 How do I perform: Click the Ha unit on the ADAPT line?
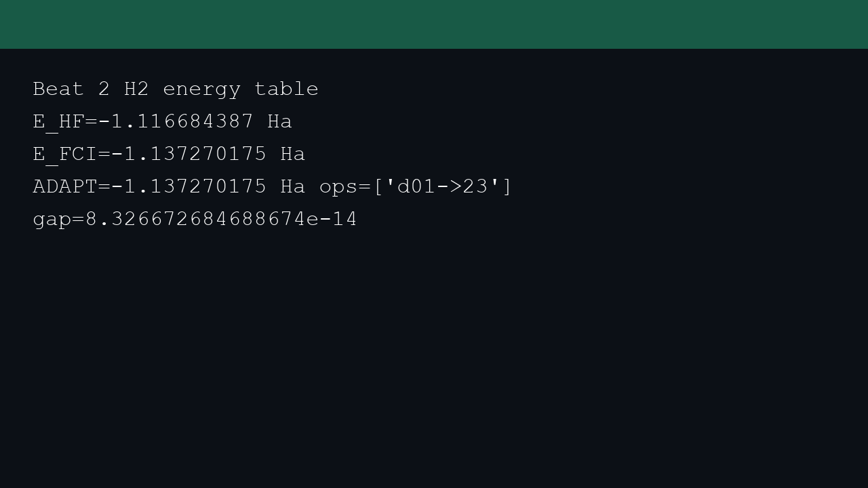pyautogui.click(x=293, y=186)
